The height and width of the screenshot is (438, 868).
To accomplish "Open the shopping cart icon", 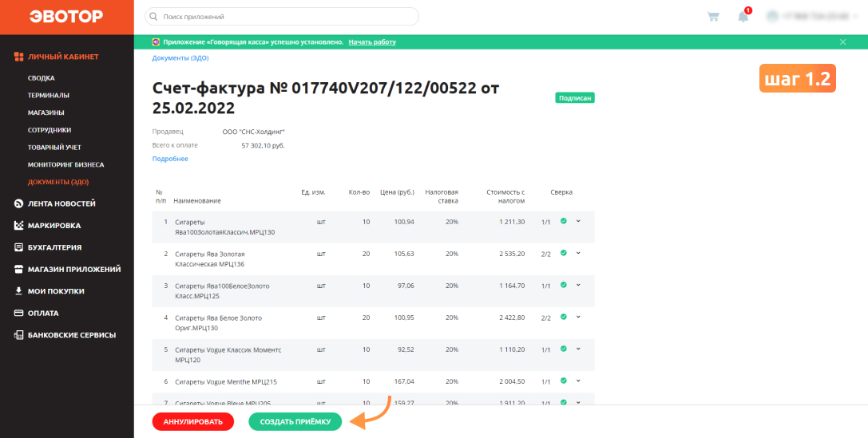I will click(x=713, y=17).
